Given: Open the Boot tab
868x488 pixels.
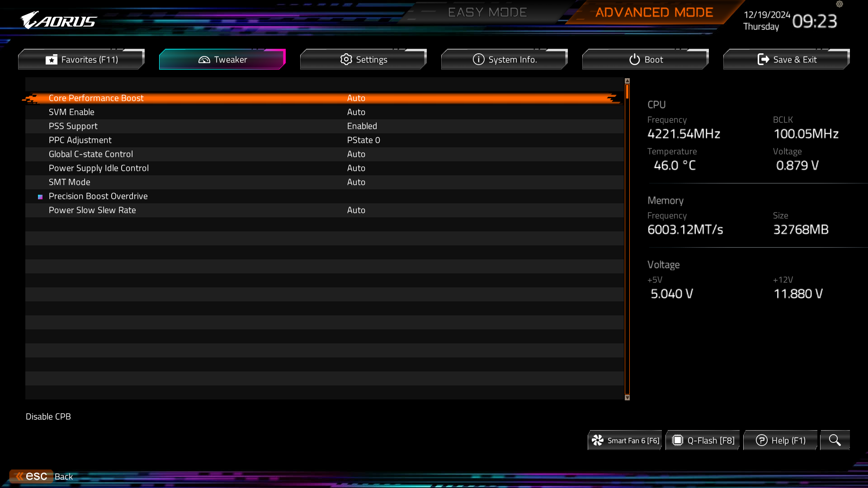Looking at the screenshot, I should 645,59.
